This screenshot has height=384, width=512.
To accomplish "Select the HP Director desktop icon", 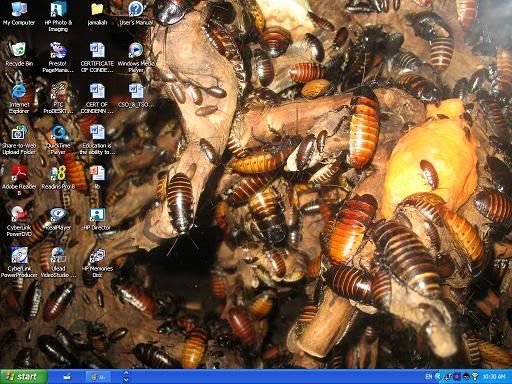I will (97, 219).
